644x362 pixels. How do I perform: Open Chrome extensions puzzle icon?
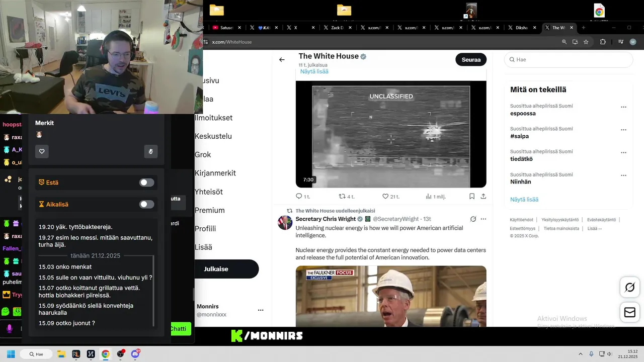[603, 42]
